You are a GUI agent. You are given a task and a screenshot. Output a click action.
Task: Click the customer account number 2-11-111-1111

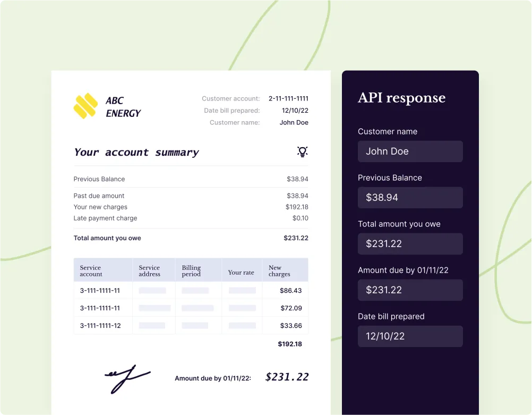pos(288,98)
